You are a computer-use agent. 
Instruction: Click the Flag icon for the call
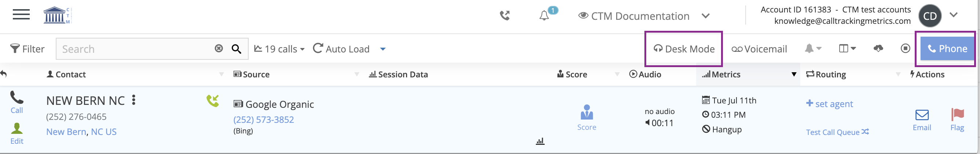957,119
